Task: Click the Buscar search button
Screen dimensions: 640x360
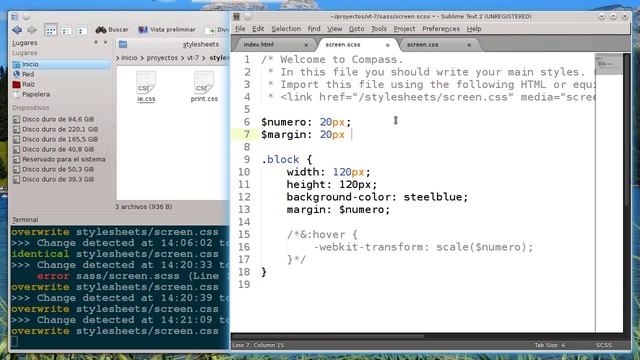Action: click(112, 30)
